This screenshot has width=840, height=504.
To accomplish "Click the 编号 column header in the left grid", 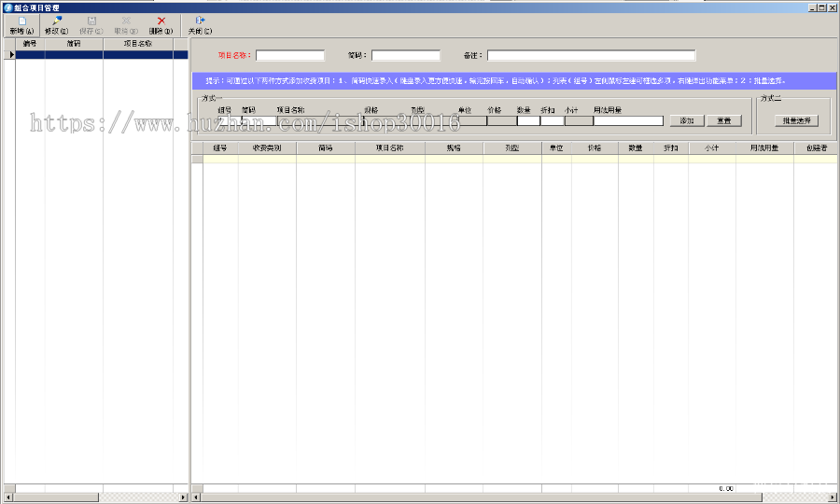I will (x=30, y=43).
